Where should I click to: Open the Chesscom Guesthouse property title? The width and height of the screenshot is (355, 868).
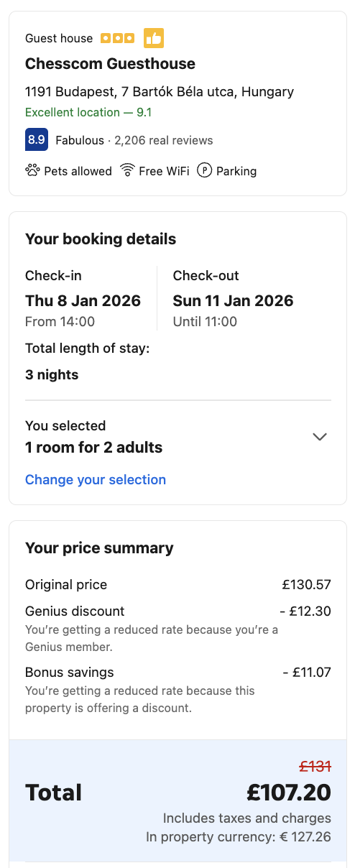(x=110, y=64)
